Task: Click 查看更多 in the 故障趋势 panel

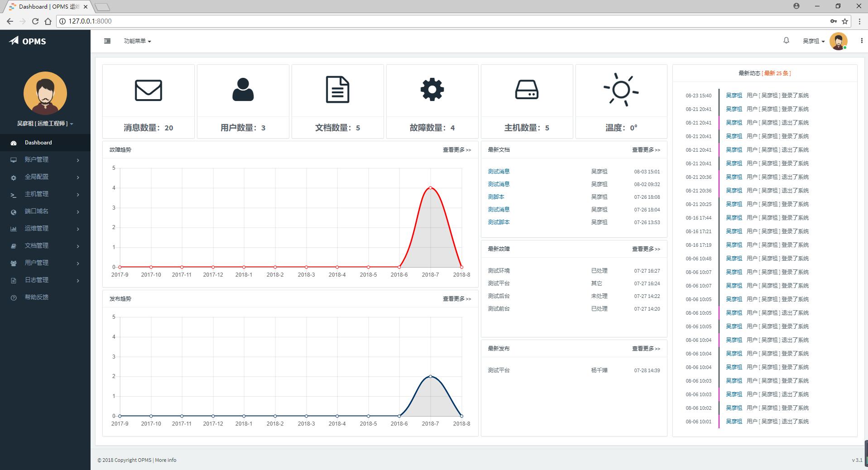Action: (457, 150)
